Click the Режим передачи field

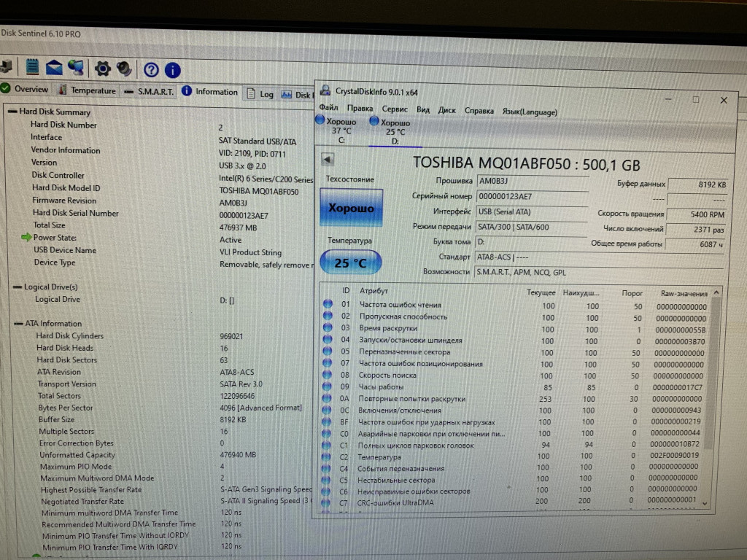(532, 227)
